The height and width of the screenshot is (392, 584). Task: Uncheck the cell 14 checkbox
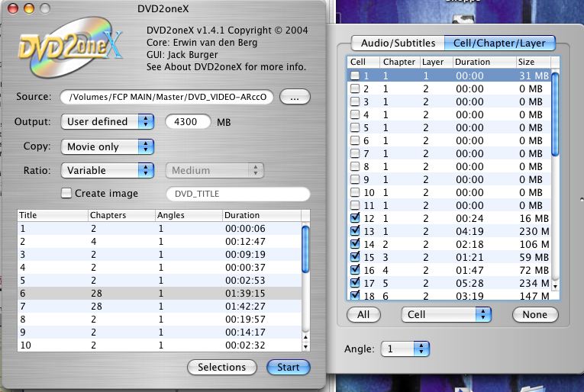point(355,243)
